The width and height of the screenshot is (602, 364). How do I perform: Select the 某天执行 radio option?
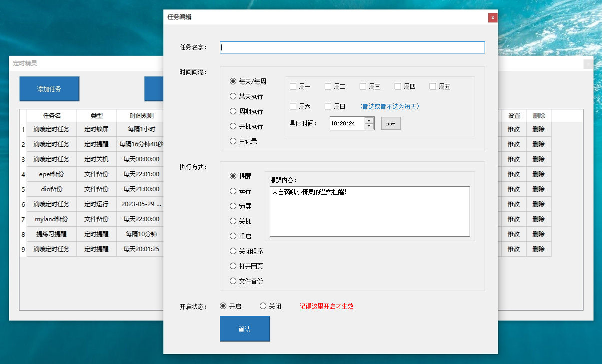point(246,96)
